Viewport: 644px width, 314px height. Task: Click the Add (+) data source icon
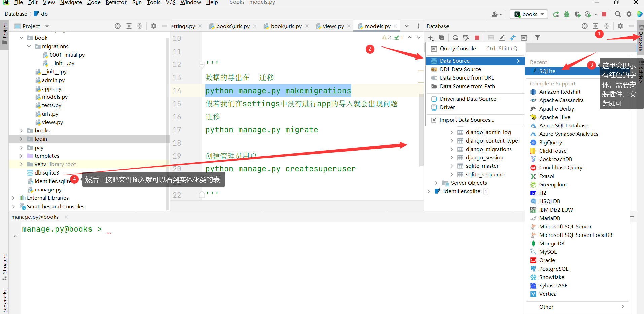[431, 38]
